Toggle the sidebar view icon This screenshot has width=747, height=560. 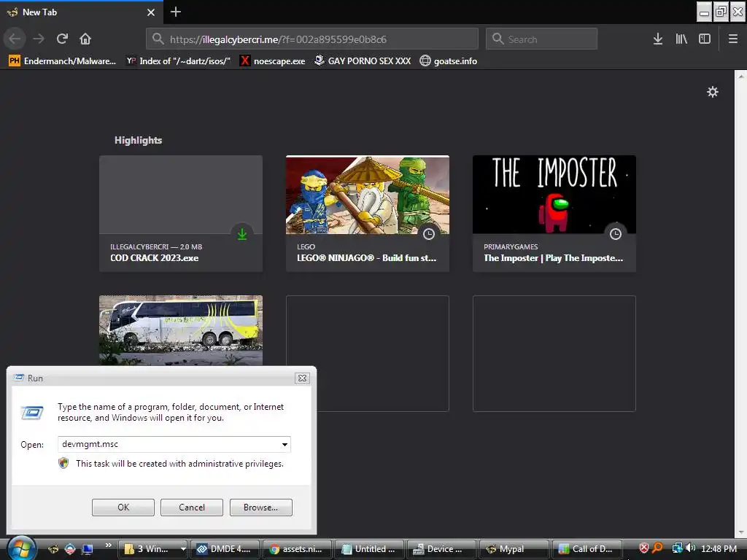tap(705, 39)
